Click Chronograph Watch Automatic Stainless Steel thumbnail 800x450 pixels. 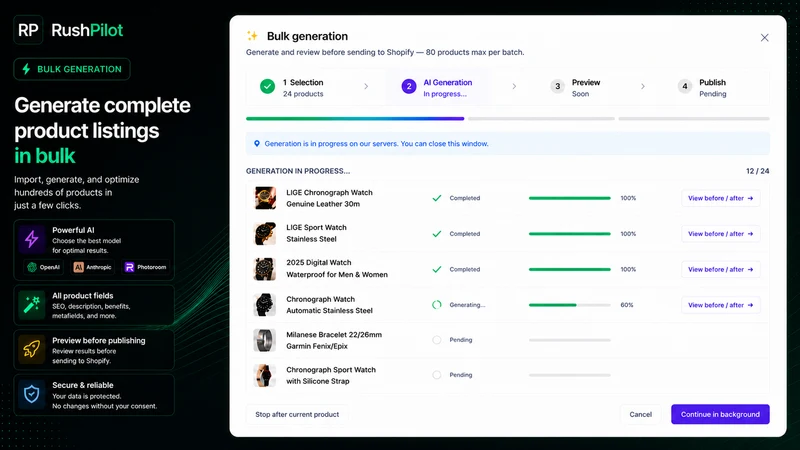click(x=265, y=305)
